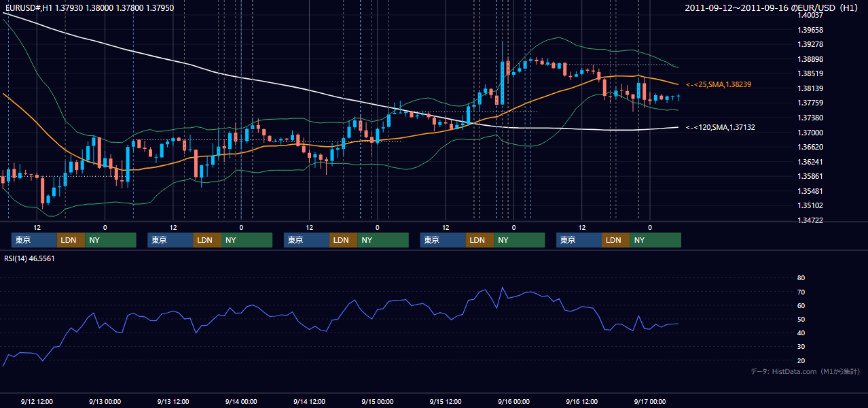Click the 9/13 12:00 date label

click(x=173, y=401)
